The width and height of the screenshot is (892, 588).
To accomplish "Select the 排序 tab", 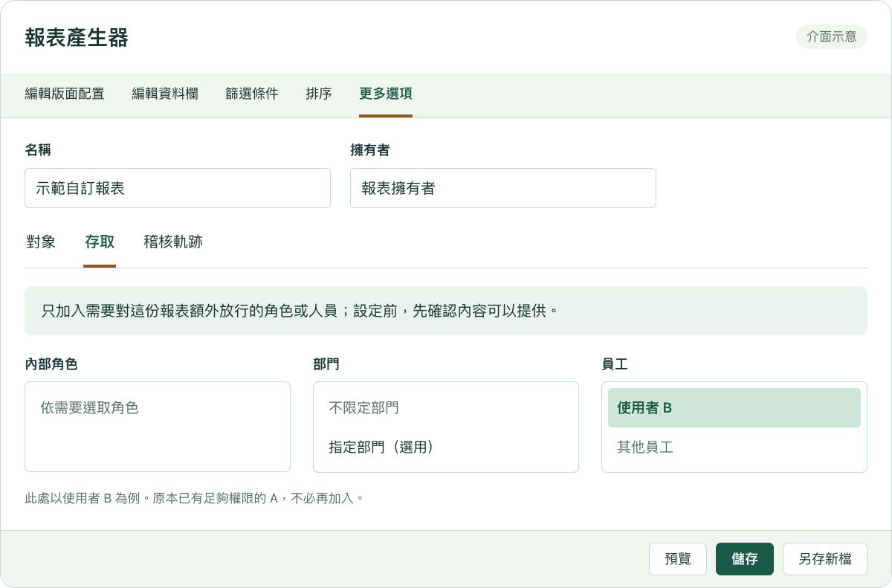I will tap(319, 94).
